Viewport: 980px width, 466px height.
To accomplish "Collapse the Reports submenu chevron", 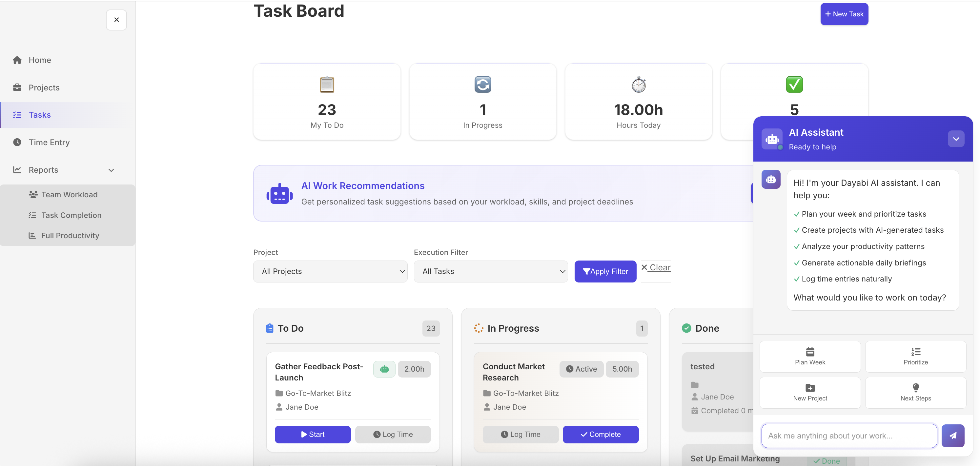I will (111, 170).
